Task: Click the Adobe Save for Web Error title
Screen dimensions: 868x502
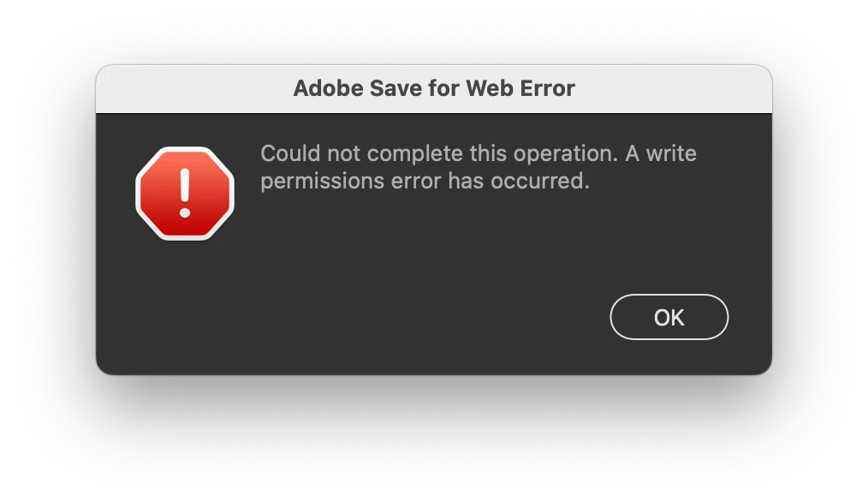Action: 434,88
